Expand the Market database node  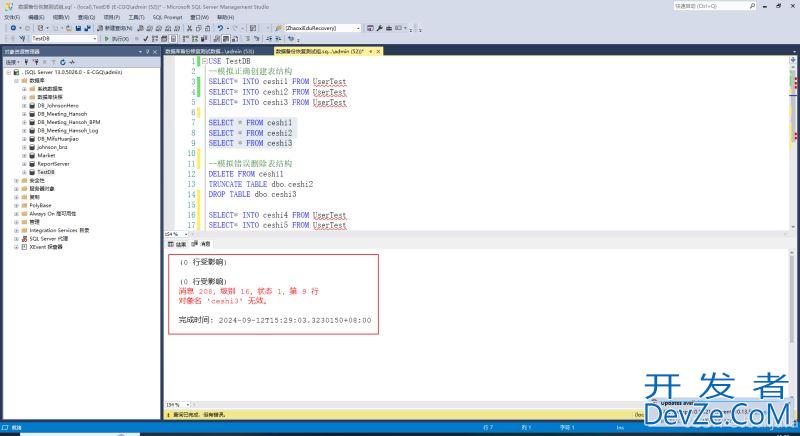(x=24, y=156)
